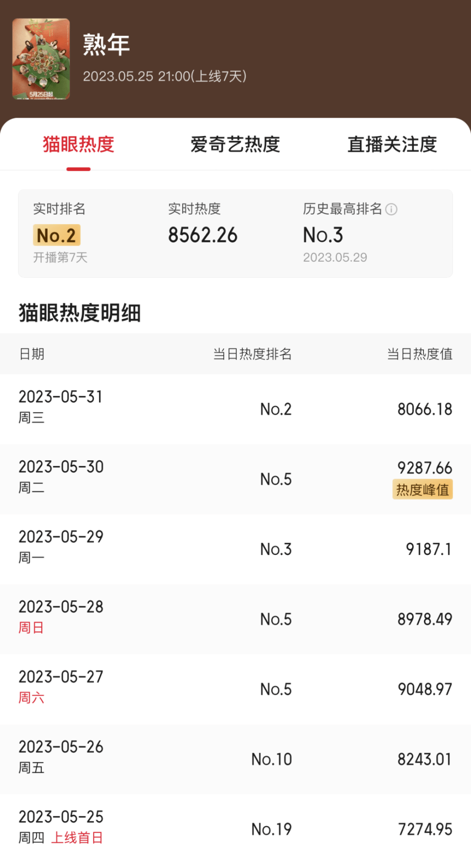
Task: Tap the info icon beside 历史最高排名
Action: pos(391,209)
